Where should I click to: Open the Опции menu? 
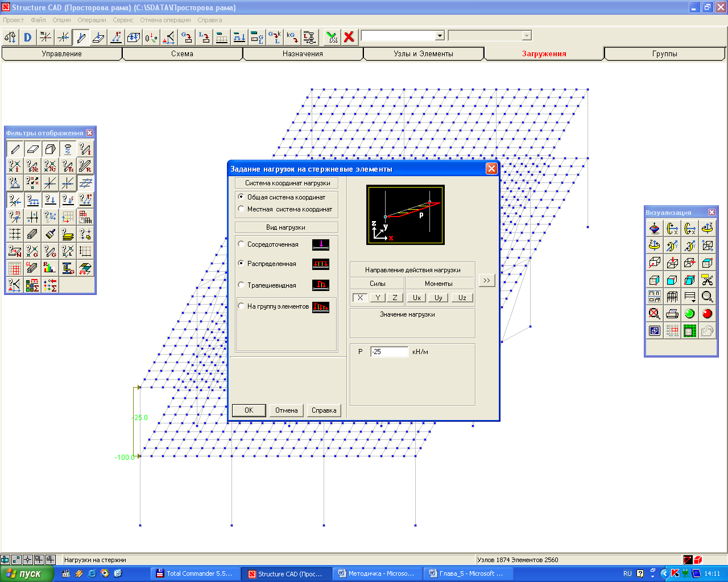[62, 20]
